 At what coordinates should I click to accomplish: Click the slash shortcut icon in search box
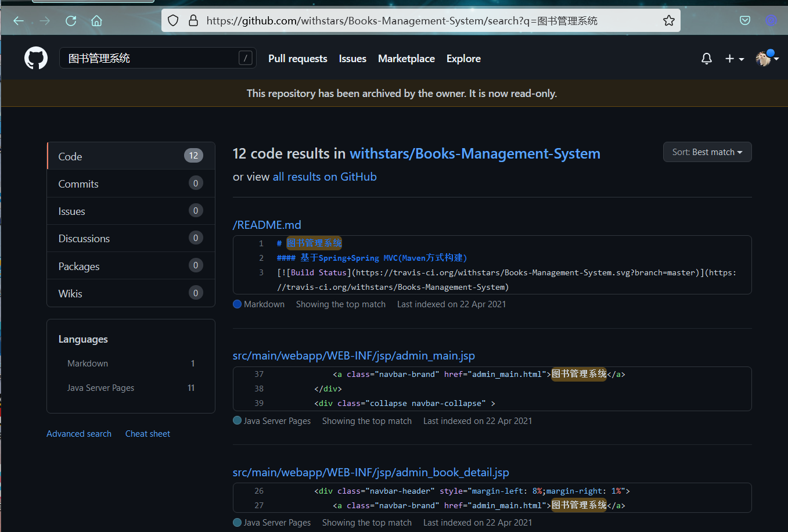[246, 58]
